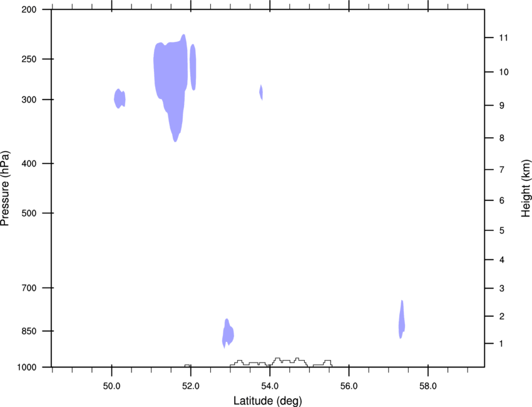Screen dimensions: 532x407
Task: Click height tick label 1 km
Action: click(x=501, y=344)
